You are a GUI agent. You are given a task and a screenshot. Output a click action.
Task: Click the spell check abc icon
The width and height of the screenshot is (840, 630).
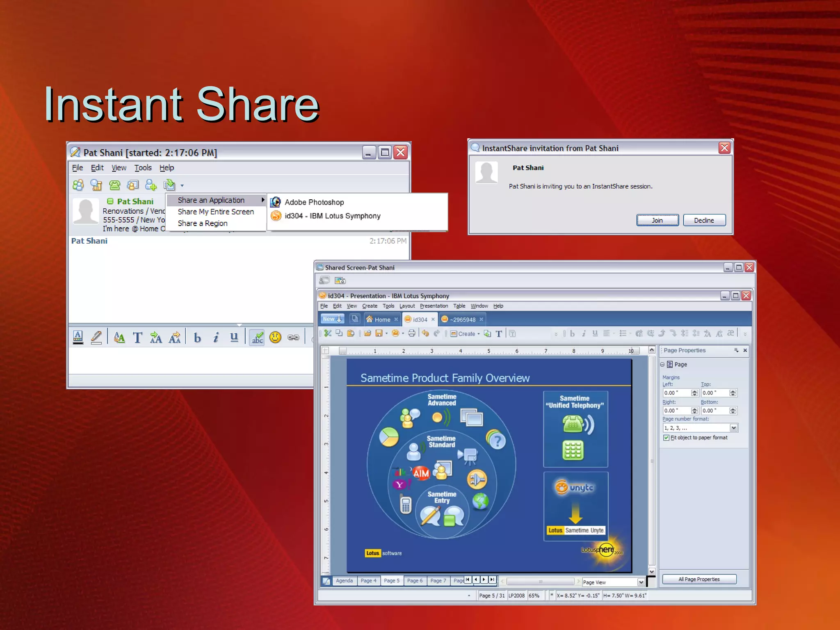pos(257,338)
